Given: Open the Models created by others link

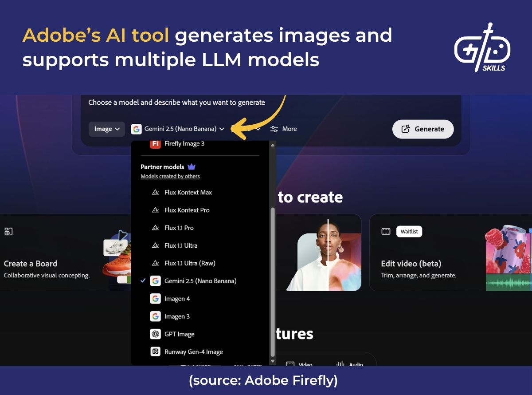Looking at the screenshot, I should point(170,176).
